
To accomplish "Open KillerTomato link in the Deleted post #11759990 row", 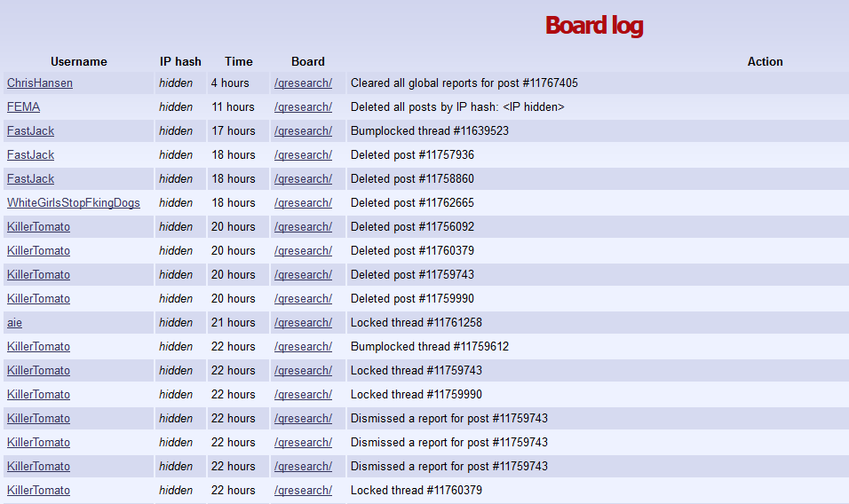I will 38,298.
